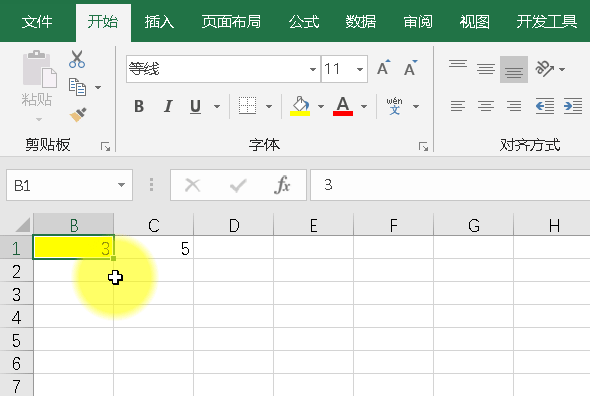This screenshot has height=396, width=590.
Task: Click the formula bar cancel X
Action: pos(193,185)
